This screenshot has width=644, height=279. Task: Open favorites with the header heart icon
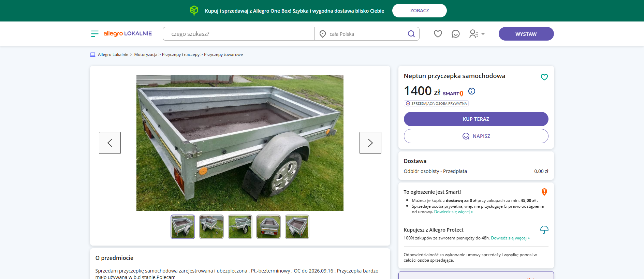tap(438, 34)
